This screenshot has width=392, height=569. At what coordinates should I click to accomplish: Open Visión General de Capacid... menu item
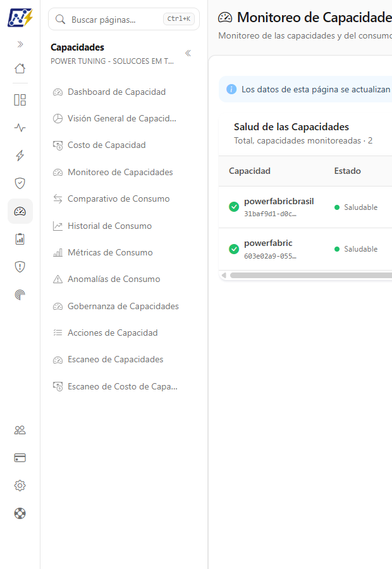[x=122, y=118]
